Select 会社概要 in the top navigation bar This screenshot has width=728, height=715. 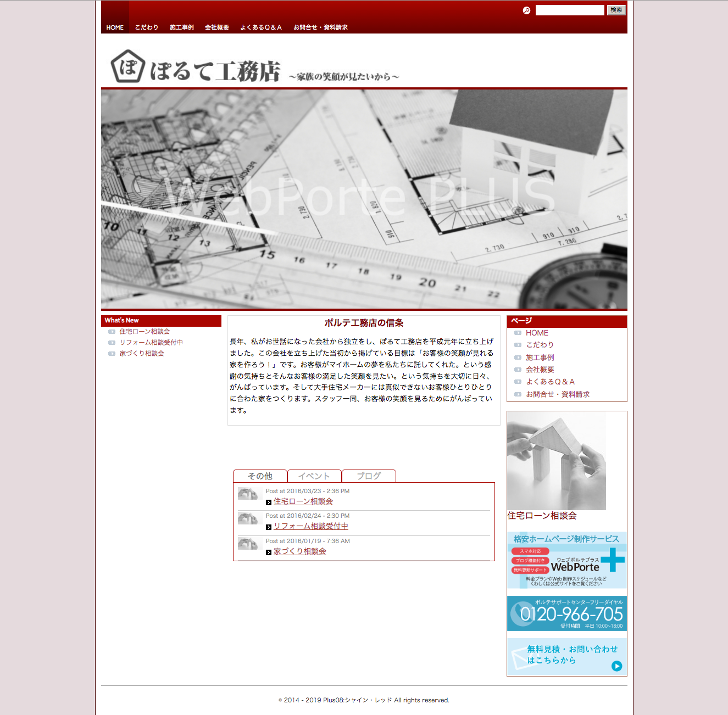click(x=216, y=27)
